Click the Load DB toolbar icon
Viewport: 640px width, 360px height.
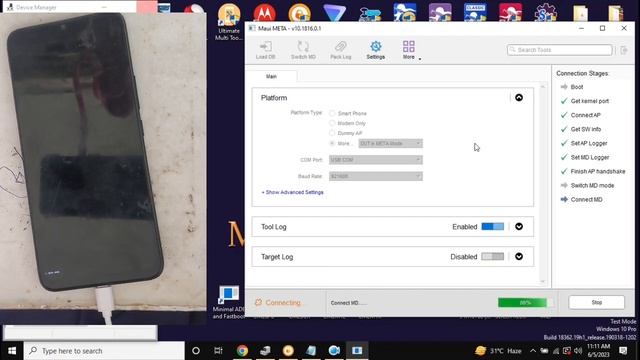(265, 47)
